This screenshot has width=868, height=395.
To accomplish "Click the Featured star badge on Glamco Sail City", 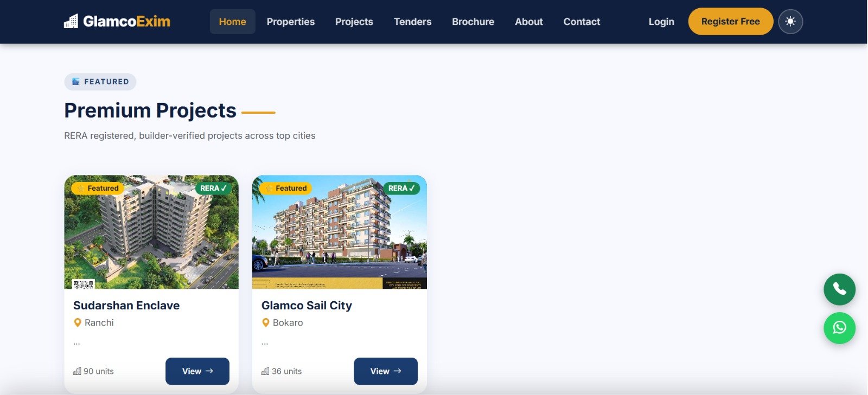I will 286,188.
